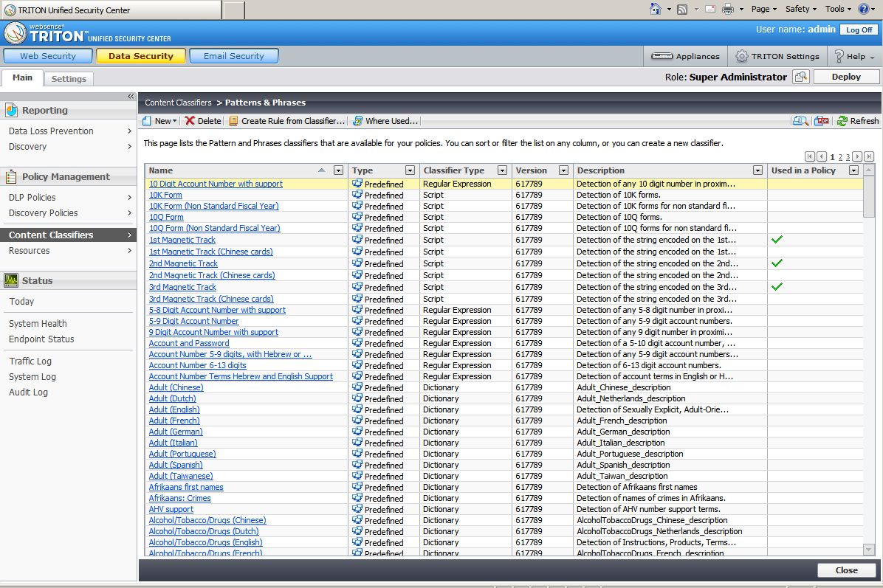Go to the previous page arrow

point(822,156)
